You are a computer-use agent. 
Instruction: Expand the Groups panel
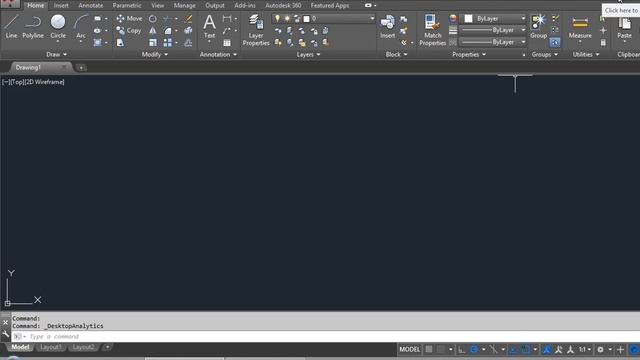coord(544,54)
